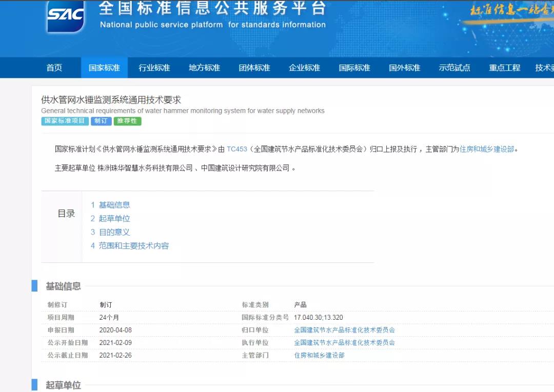Click the green 推荐性 tag badge
Viewport: 554px width, 392px height.
[x=127, y=121]
